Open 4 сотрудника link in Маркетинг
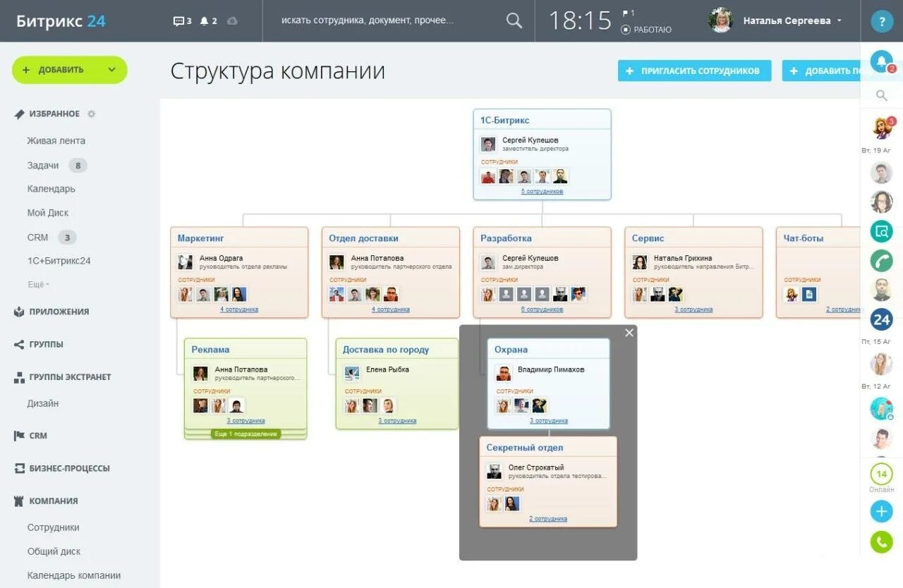This screenshot has height=588, width=903. pos(239,309)
